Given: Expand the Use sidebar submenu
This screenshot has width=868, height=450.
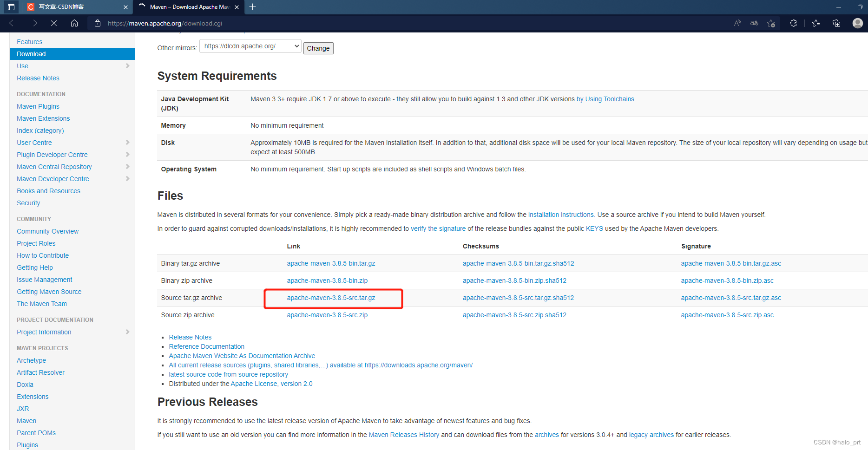Looking at the screenshot, I should 127,66.
